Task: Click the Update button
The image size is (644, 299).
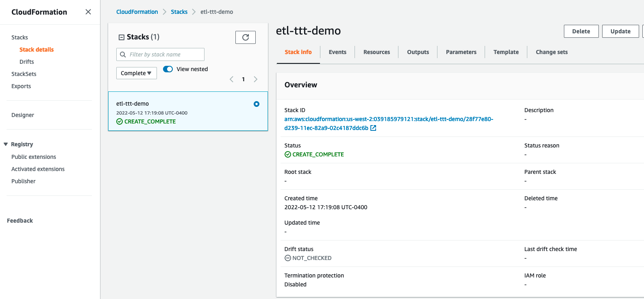Action: tap(620, 31)
